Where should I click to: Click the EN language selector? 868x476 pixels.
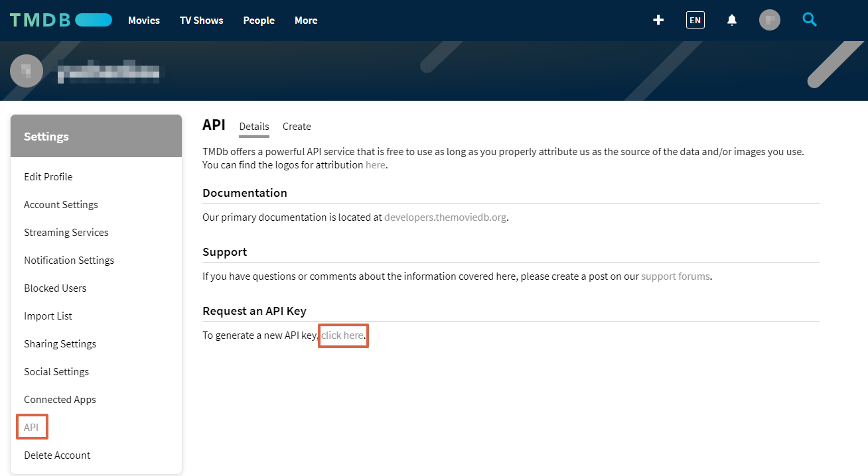(x=695, y=21)
